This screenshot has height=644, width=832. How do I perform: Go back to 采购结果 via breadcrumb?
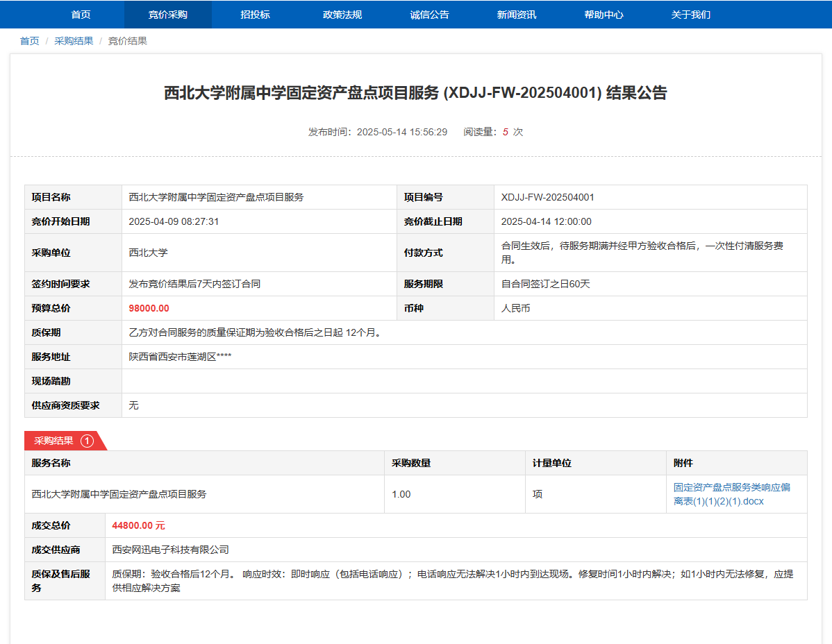(74, 41)
